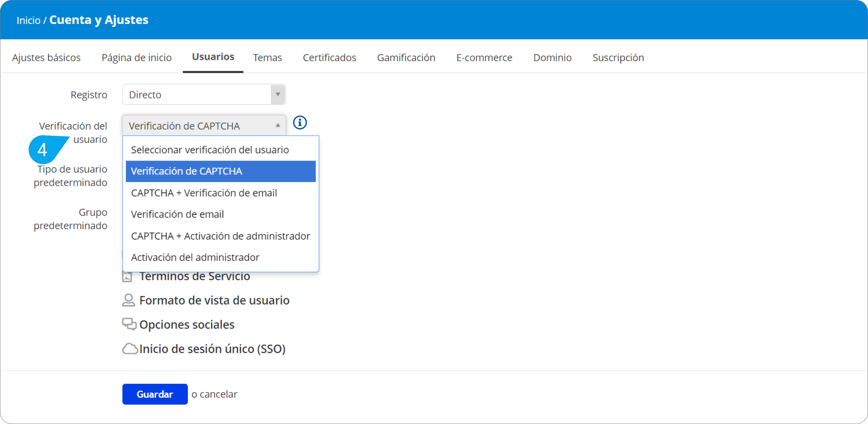The width and height of the screenshot is (868, 424).
Task: Click the chat bubbles icon for social options
Action: [129, 324]
